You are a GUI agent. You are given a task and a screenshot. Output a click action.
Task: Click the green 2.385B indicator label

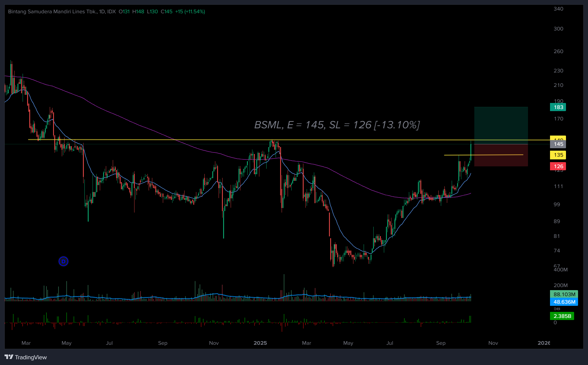tap(562, 316)
